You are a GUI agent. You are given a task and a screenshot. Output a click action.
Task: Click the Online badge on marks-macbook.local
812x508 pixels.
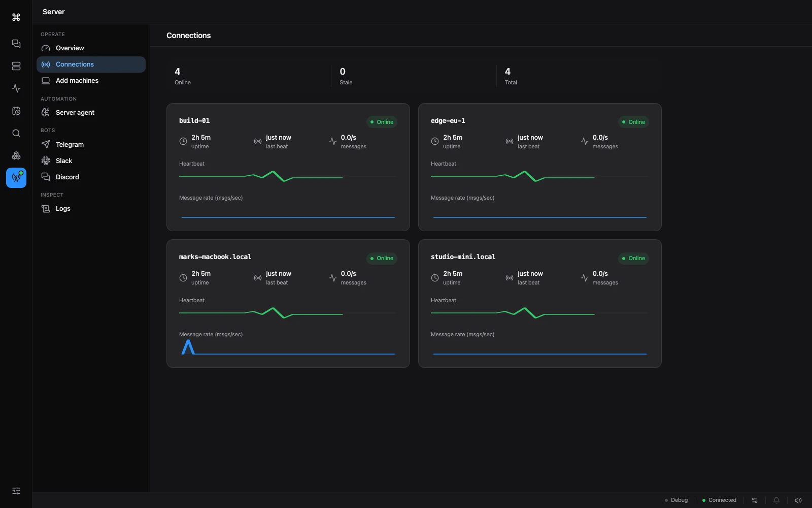pos(382,258)
